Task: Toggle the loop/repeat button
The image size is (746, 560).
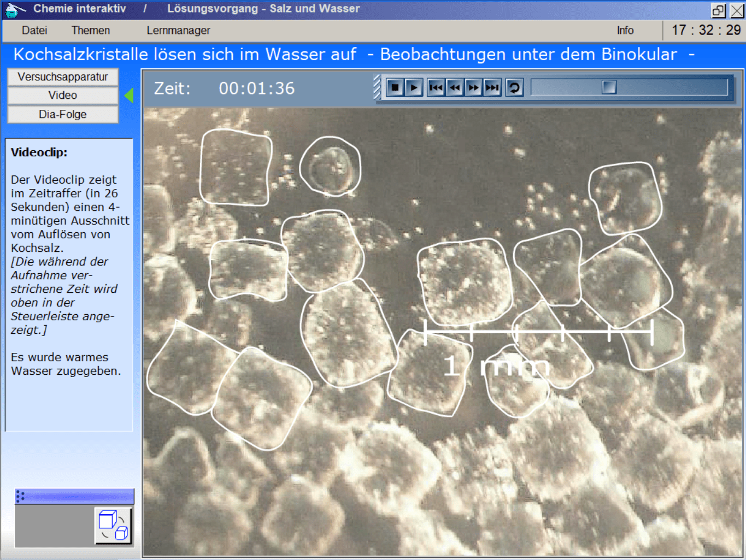Action: (x=514, y=87)
